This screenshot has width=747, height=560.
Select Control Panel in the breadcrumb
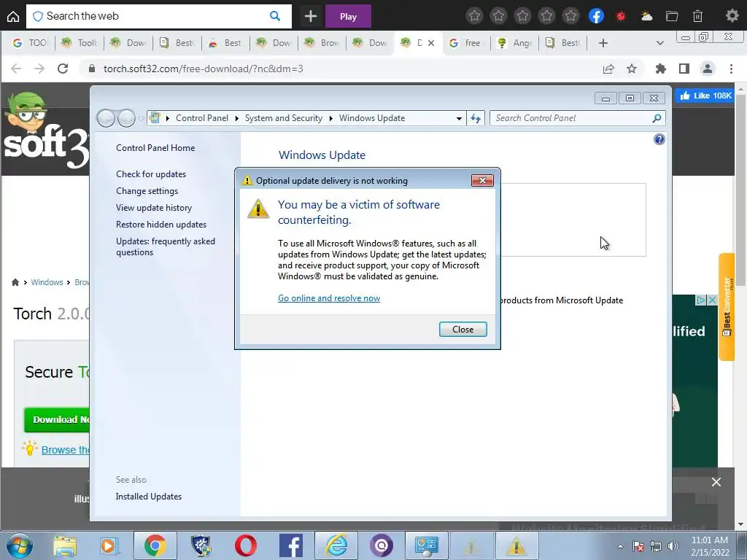point(202,118)
